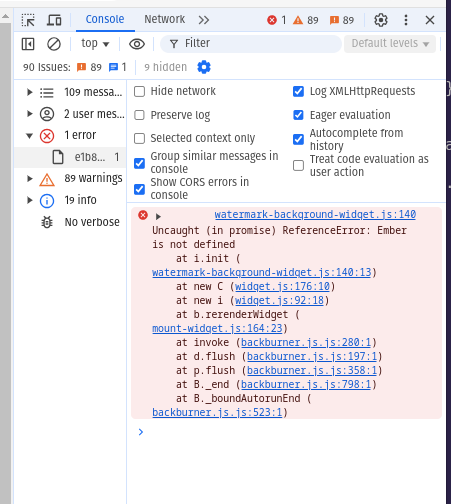Click the blue info circle icon
This screenshot has width=451, height=504.
coord(47,201)
